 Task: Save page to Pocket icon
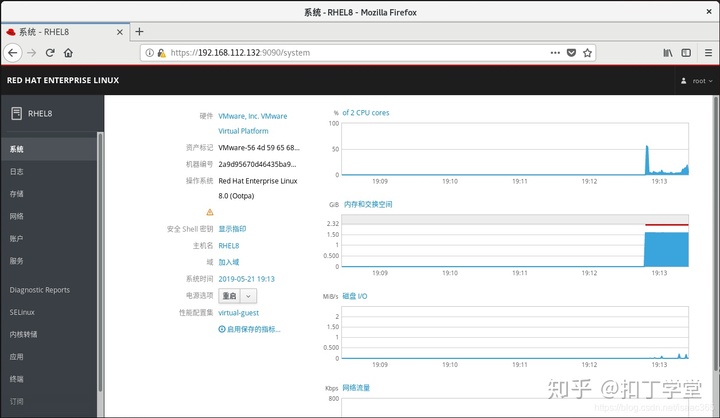click(x=571, y=53)
